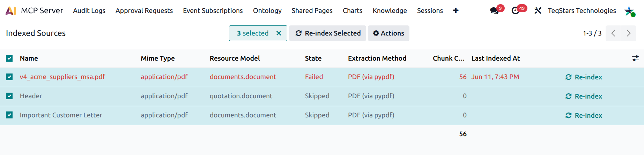Go to previous page arrow
This screenshot has height=155, width=644.
[613, 33]
